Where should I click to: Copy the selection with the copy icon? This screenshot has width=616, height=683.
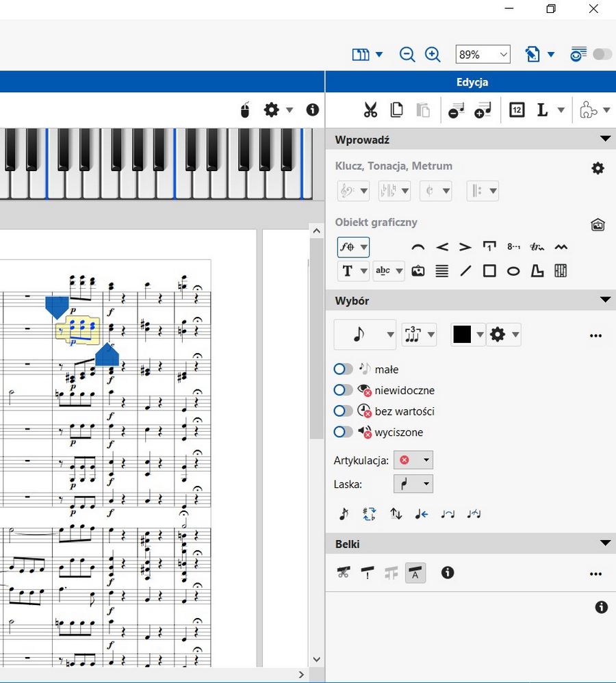pos(396,109)
